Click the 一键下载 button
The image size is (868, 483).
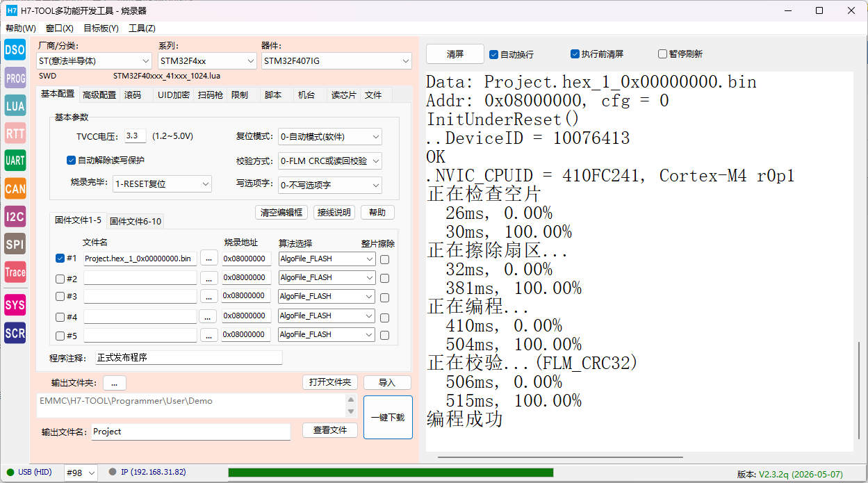point(388,418)
